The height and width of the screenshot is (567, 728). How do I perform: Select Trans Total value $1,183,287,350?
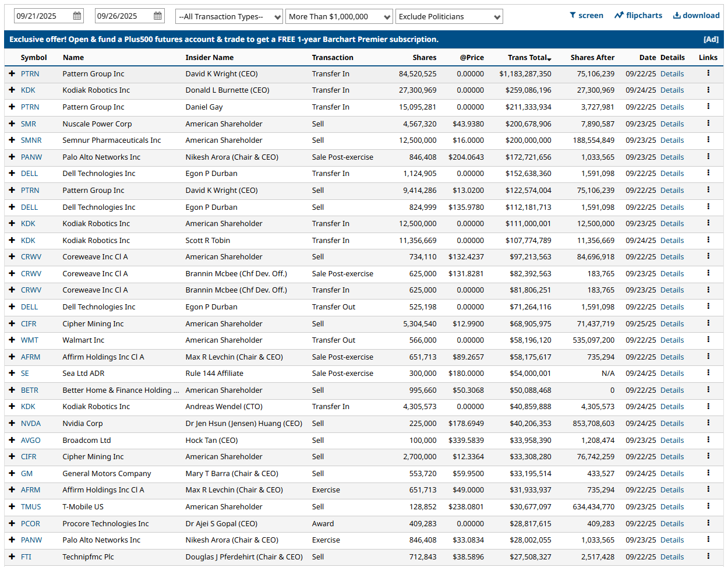click(525, 74)
